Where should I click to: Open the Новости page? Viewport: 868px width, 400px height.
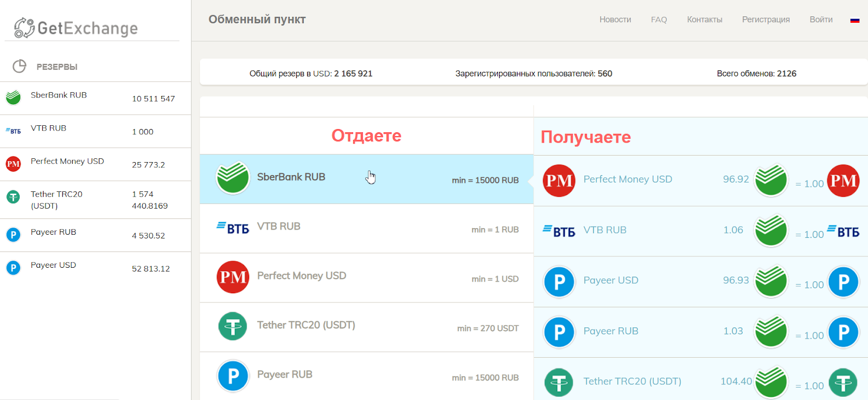pos(615,20)
